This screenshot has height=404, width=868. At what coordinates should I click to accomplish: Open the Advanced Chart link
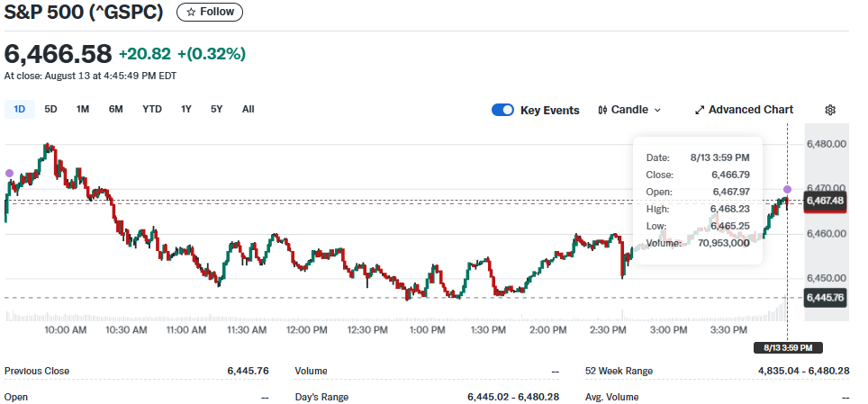click(744, 110)
